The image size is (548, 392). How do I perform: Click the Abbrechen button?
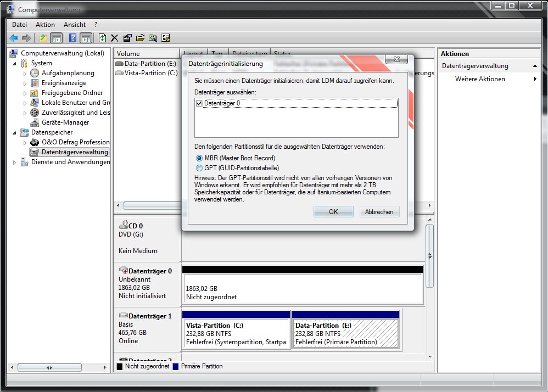pos(379,212)
